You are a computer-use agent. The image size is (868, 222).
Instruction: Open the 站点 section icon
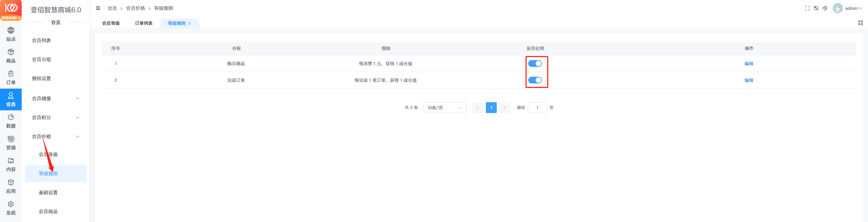coord(11,30)
